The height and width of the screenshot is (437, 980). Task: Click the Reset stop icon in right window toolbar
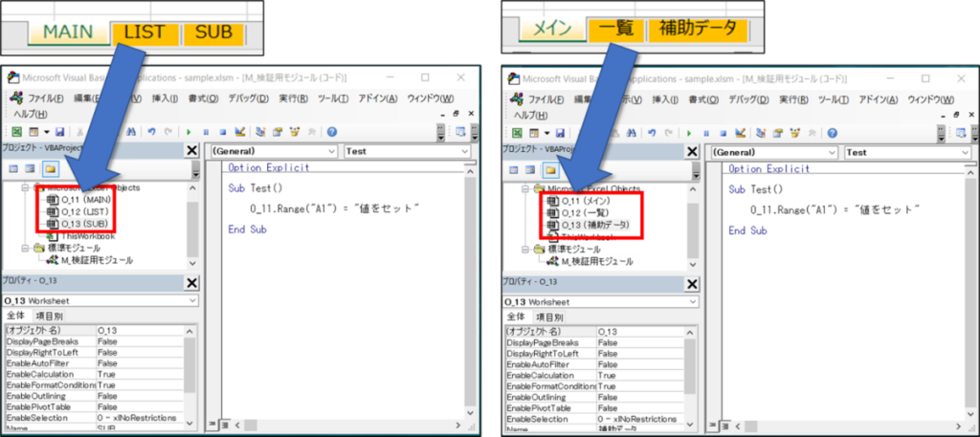723,132
